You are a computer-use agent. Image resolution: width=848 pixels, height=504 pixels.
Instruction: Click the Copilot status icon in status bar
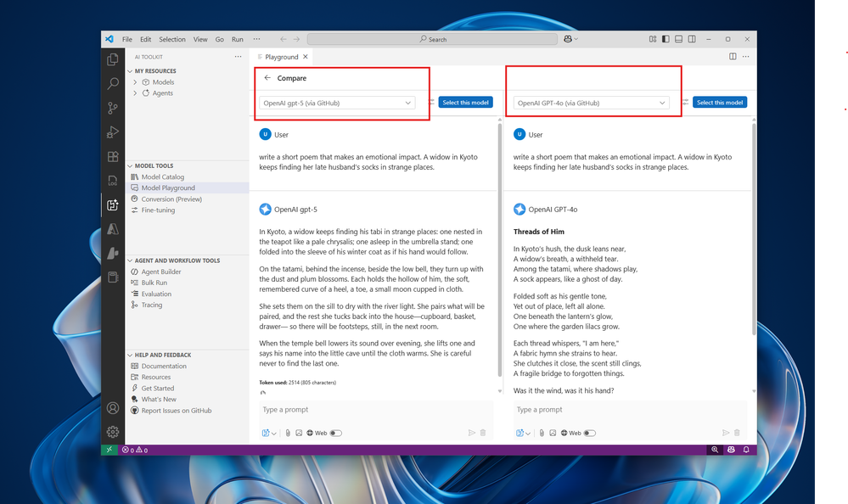pos(731,450)
